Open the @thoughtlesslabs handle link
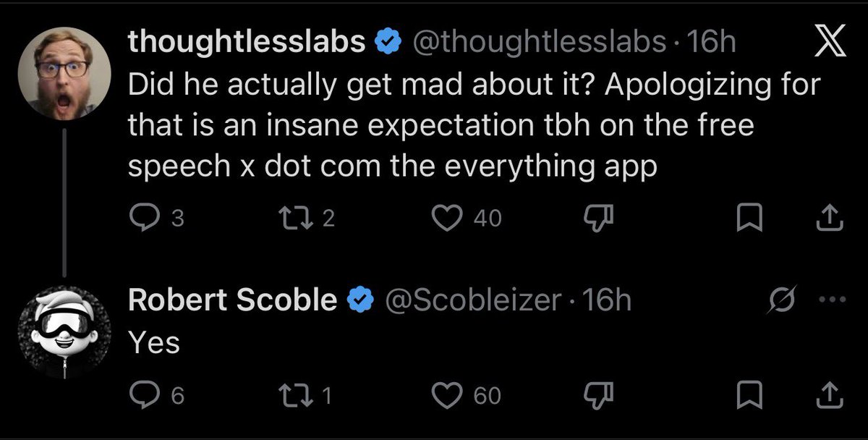The width and height of the screenshot is (868, 440). point(540,43)
